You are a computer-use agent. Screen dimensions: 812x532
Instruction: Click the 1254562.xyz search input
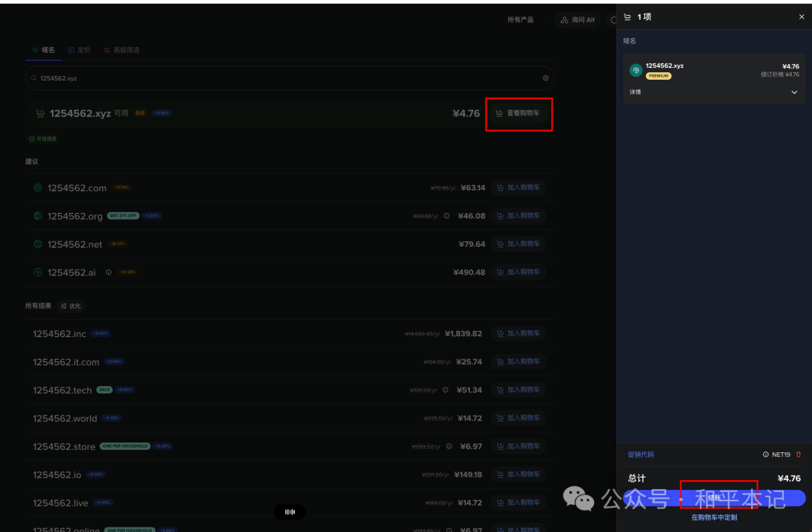pos(286,78)
